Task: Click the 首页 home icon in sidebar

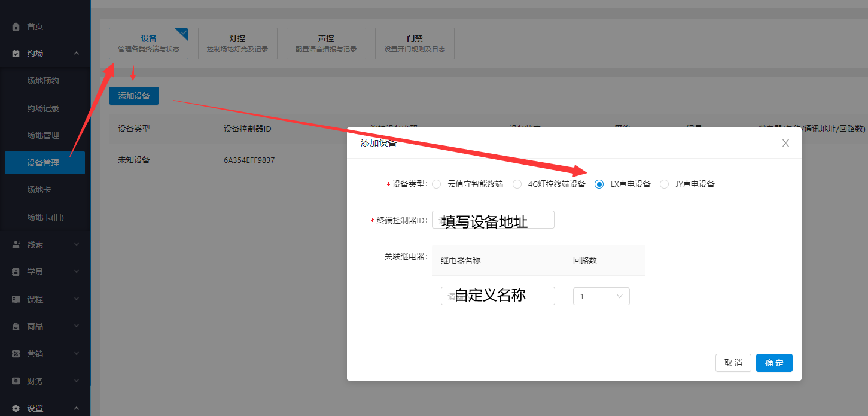Action: pyautogui.click(x=15, y=26)
